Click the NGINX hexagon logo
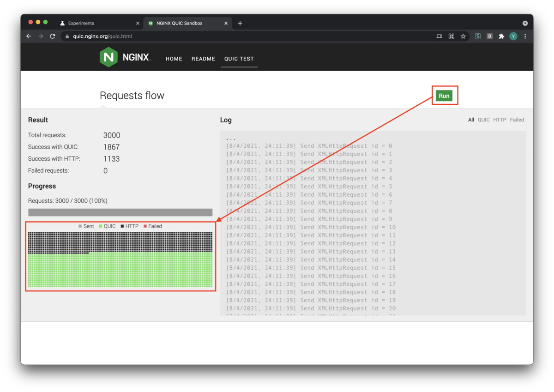This screenshot has height=392, width=554. 108,57
